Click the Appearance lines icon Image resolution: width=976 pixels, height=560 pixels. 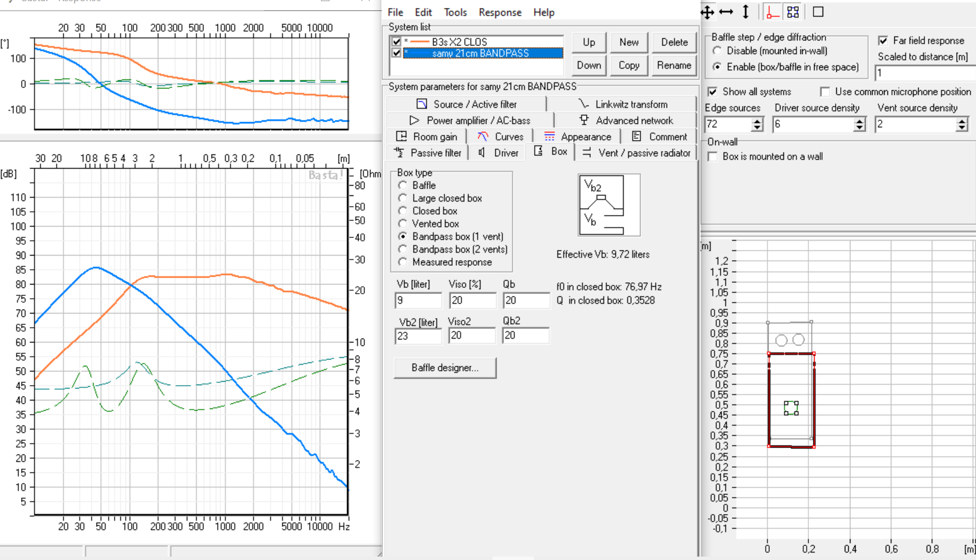(x=549, y=136)
